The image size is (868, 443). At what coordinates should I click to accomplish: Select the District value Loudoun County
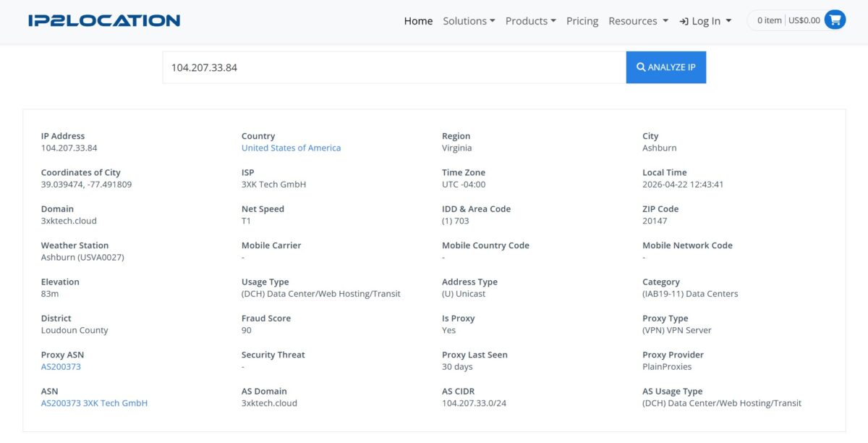75,330
